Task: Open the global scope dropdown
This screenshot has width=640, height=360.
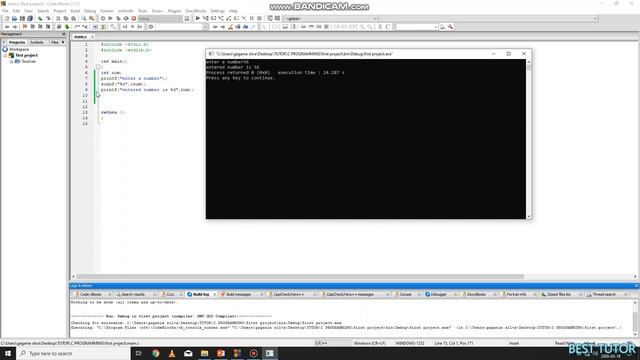Action: click(375, 18)
